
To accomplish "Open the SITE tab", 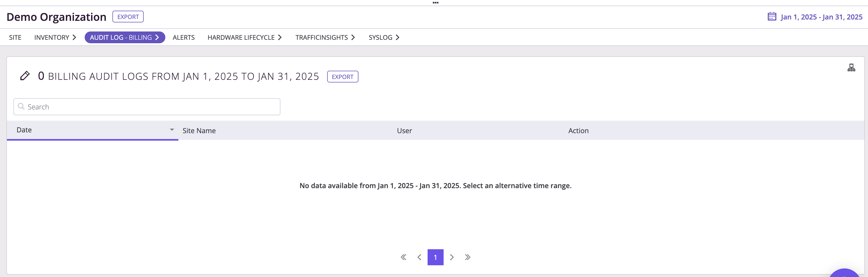I will click(x=15, y=37).
